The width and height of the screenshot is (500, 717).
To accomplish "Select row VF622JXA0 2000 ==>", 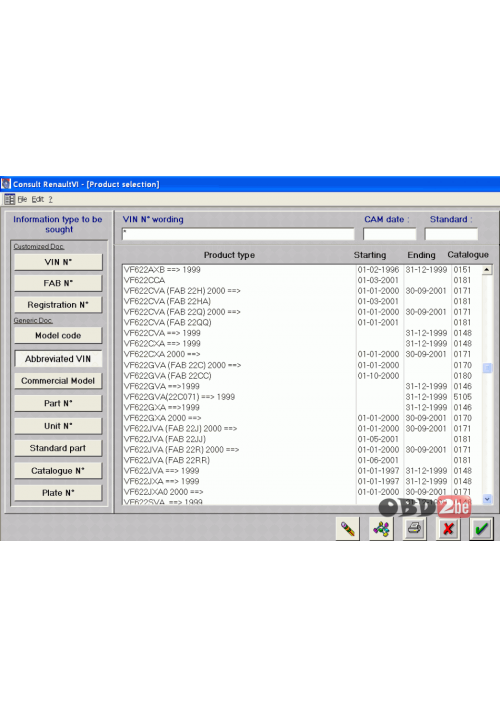I will point(302,492).
